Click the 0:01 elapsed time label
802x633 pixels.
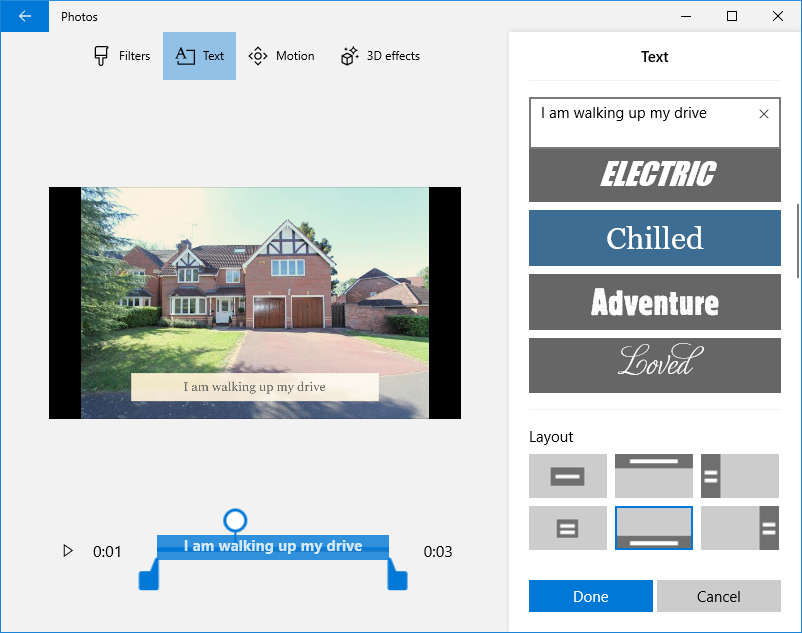coord(107,552)
